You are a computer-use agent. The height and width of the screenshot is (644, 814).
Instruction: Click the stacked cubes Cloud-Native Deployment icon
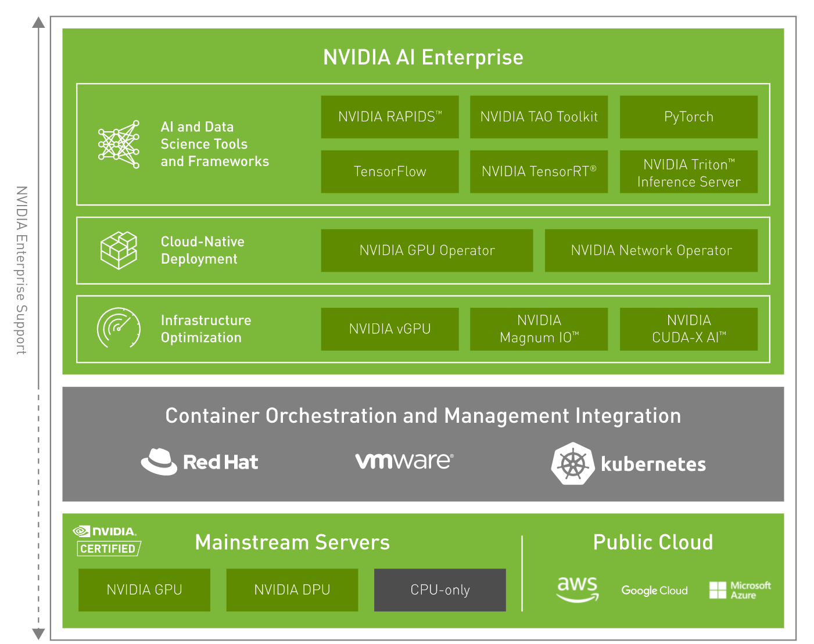119,250
